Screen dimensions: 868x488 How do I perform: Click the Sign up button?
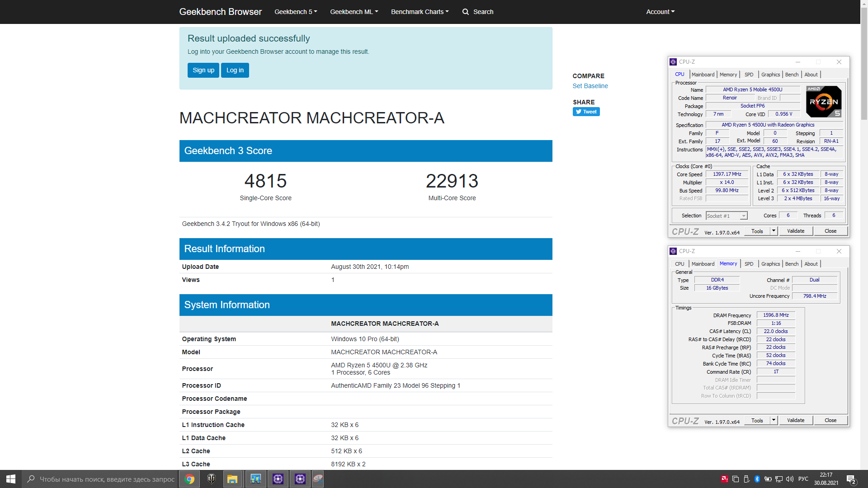point(203,70)
